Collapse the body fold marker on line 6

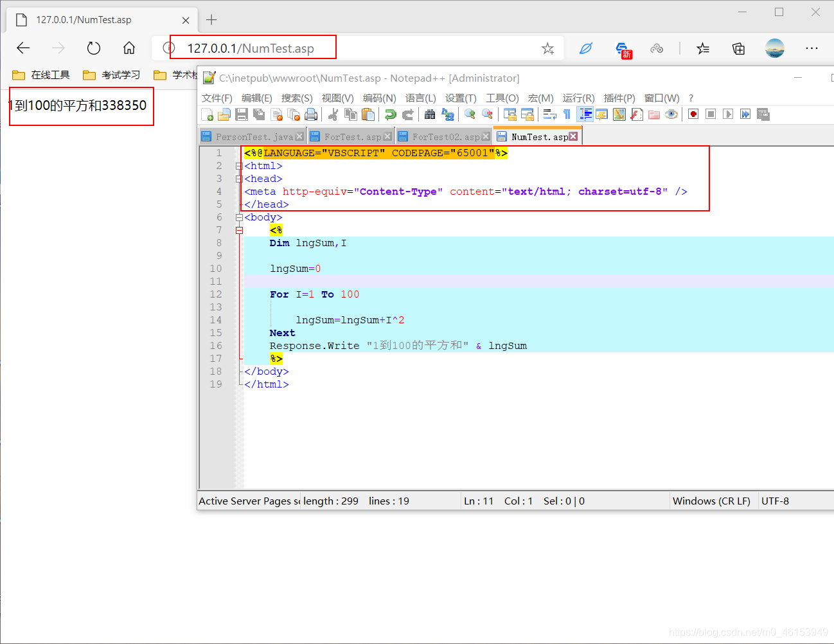coord(239,217)
